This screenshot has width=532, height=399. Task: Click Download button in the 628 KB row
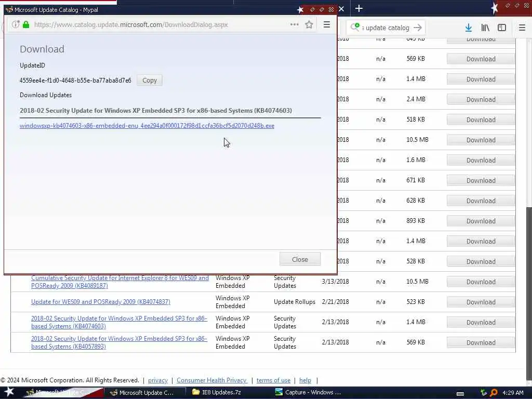point(481,201)
